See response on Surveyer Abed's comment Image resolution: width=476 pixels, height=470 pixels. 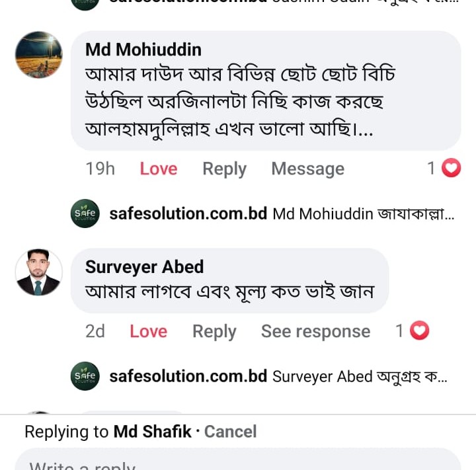tap(315, 331)
